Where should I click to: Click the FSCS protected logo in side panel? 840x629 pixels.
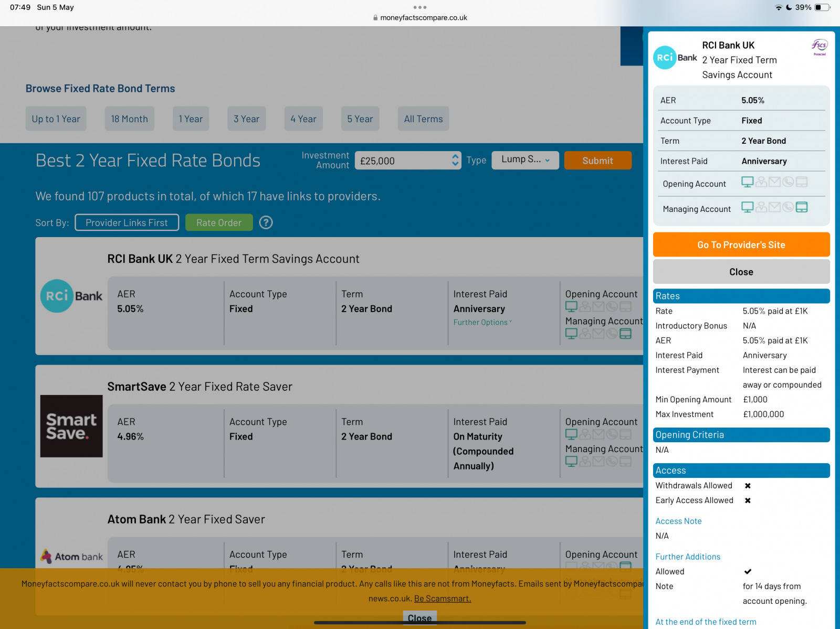click(820, 47)
